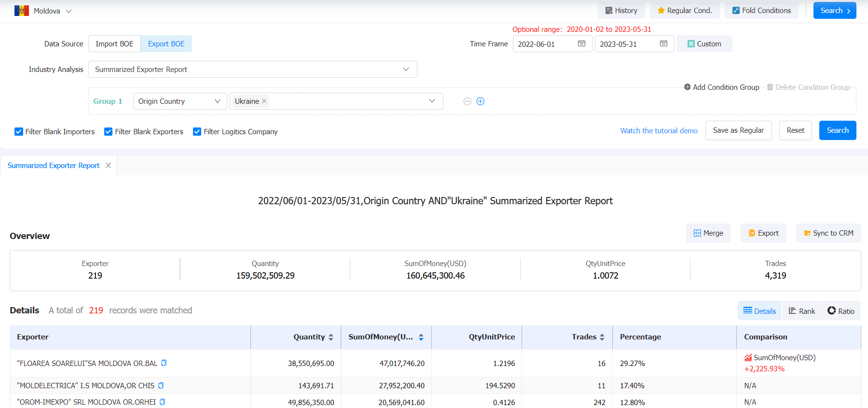Viewport: 868px width, 408px height.
Task: Click Add Condition Group
Action: click(722, 87)
